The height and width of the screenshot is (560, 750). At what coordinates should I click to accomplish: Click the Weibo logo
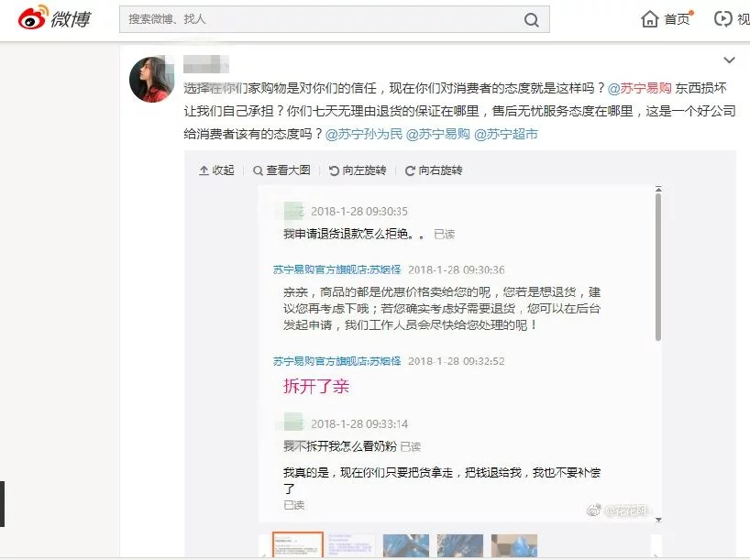[53, 18]
